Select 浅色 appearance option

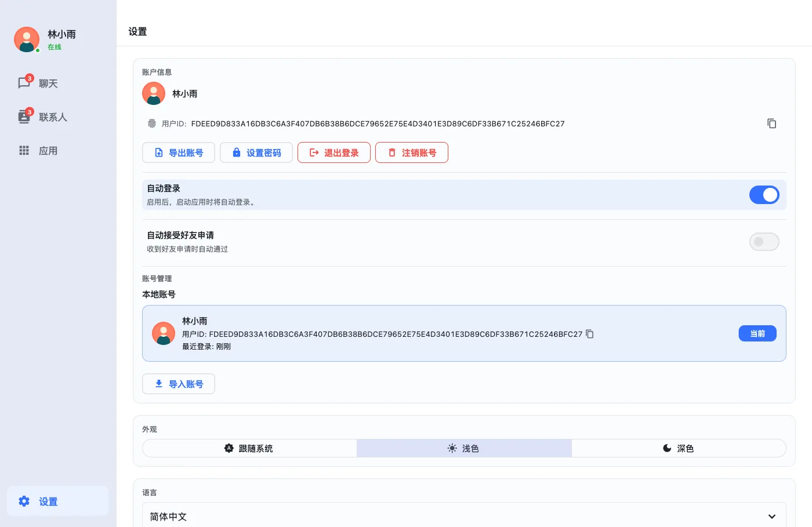[x=464, y=448]
